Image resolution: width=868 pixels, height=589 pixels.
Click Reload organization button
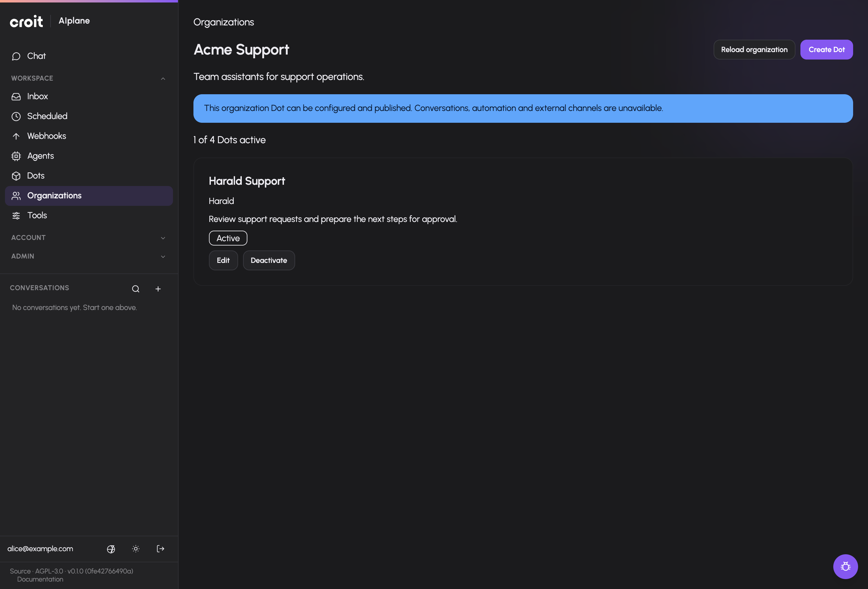(x=754, y=50)
